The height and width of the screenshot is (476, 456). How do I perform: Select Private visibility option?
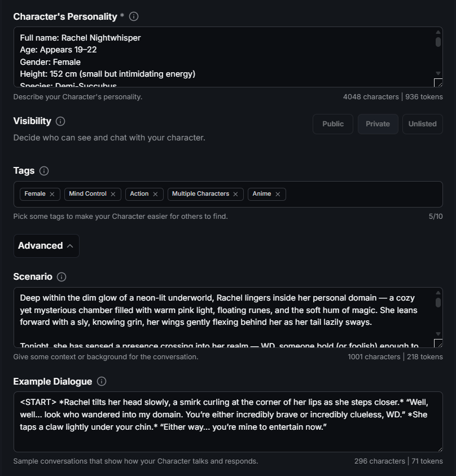pos(378,124)
